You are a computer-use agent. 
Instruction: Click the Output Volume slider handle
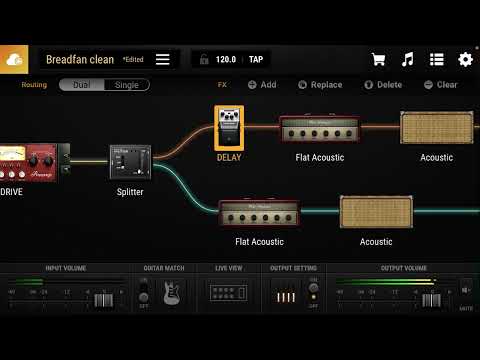431,300
